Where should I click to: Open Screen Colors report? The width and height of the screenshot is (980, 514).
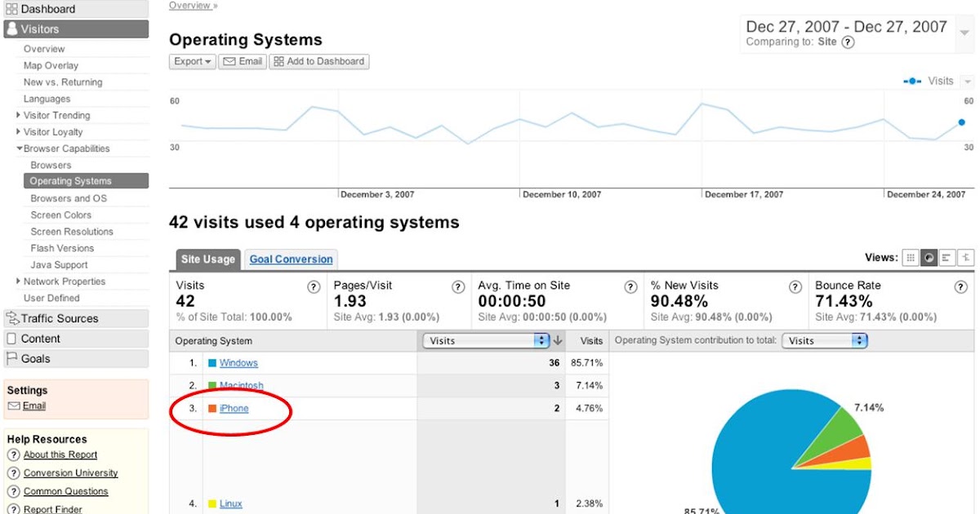click(61, 215)
